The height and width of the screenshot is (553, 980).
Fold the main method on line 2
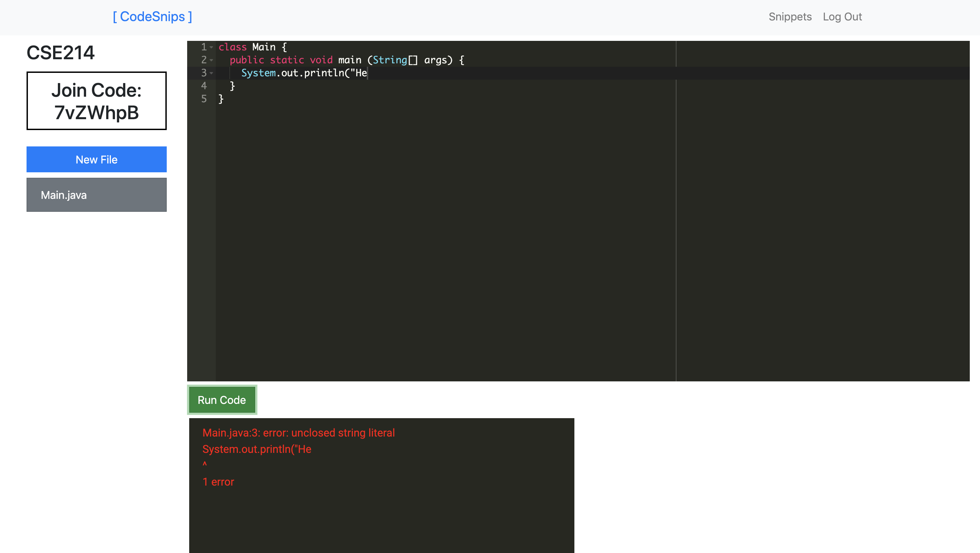pos(211,60)
